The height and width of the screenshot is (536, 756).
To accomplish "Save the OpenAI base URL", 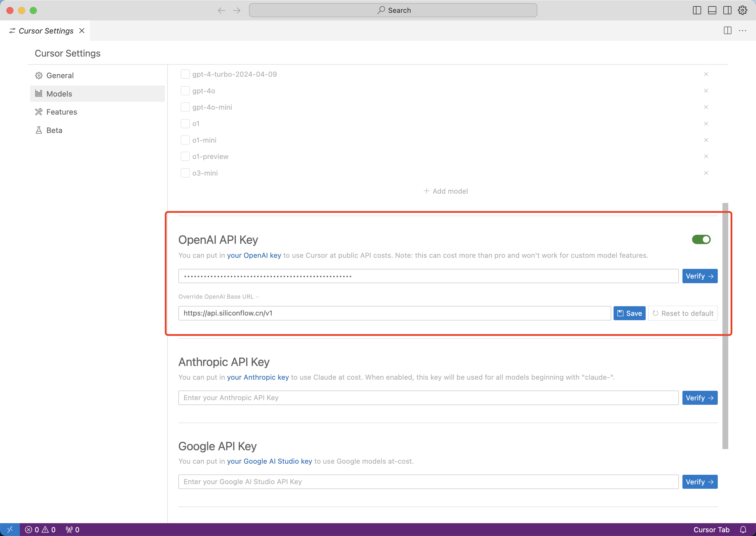I will click(x=630, y=313).
